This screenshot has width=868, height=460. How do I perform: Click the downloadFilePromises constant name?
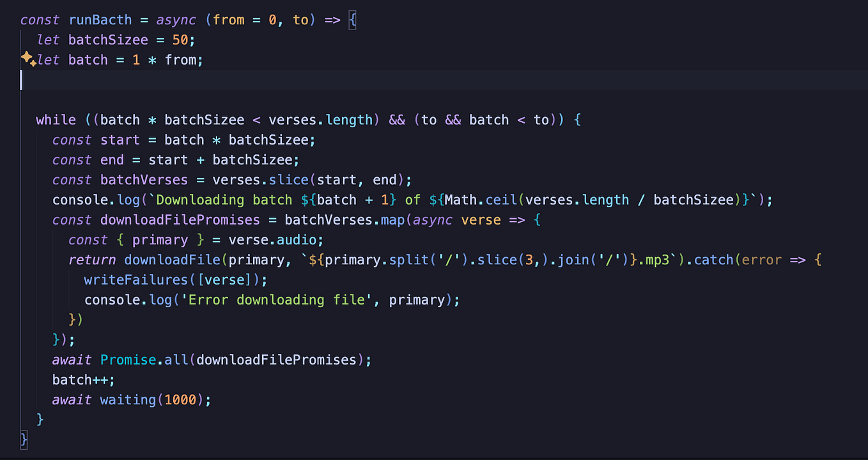click(180, 219)
